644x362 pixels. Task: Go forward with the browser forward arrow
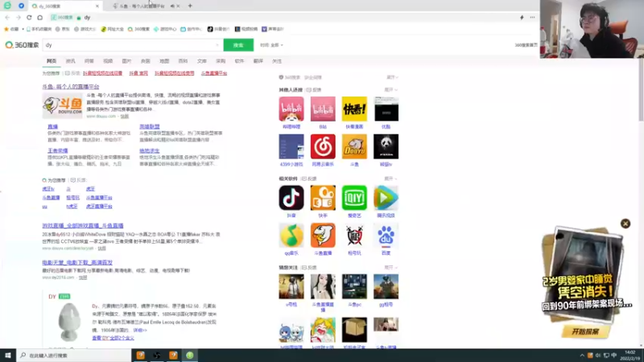[x=18, y=18]
